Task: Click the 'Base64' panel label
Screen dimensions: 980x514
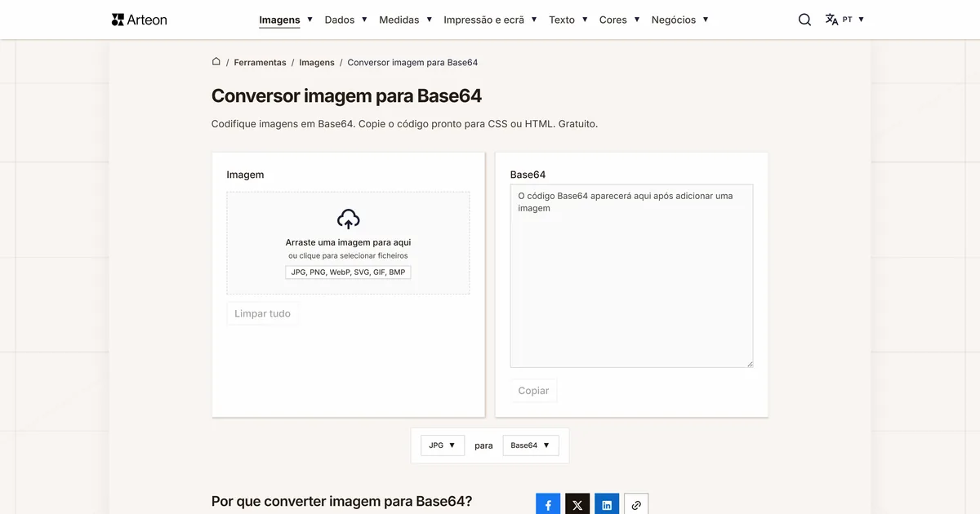Action: (x=528, y=175)
